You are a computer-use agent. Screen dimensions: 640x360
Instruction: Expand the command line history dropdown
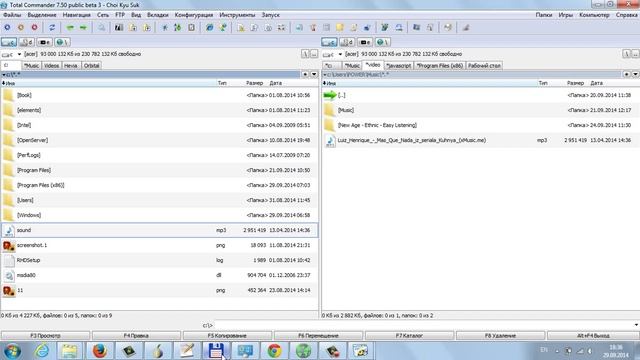point(636,325)
